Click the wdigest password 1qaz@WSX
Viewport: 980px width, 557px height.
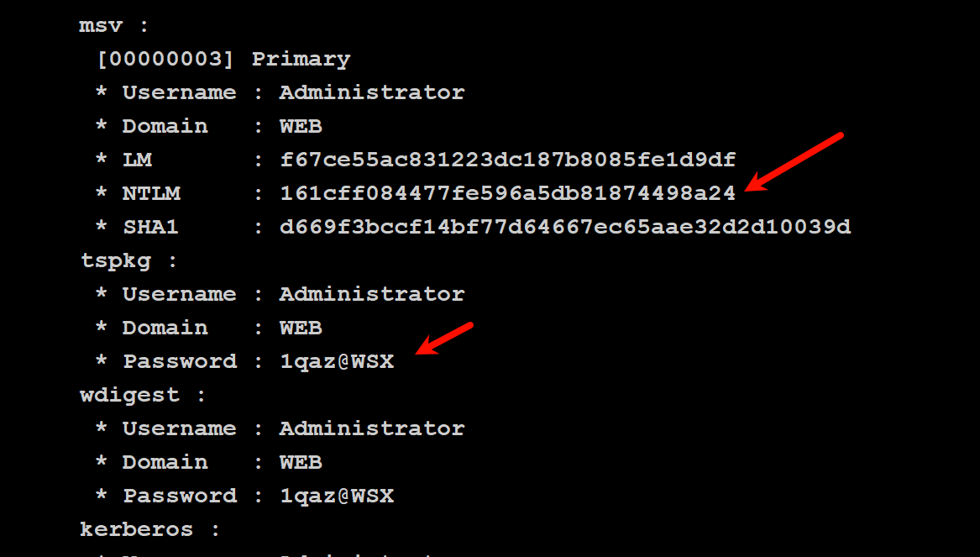[337, 496]
